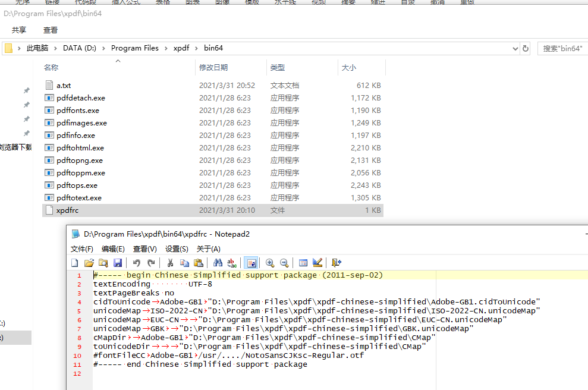The image size is (588, 390).
Task: Open Replace using the ab-ac toolbar icon
Action: click(x=232, y=262)
